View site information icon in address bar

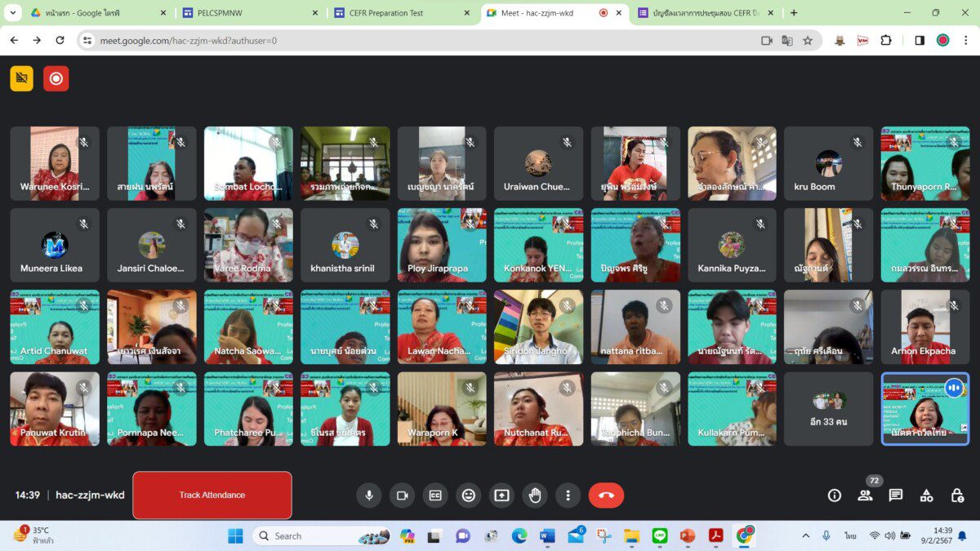(x=88, y=40)
